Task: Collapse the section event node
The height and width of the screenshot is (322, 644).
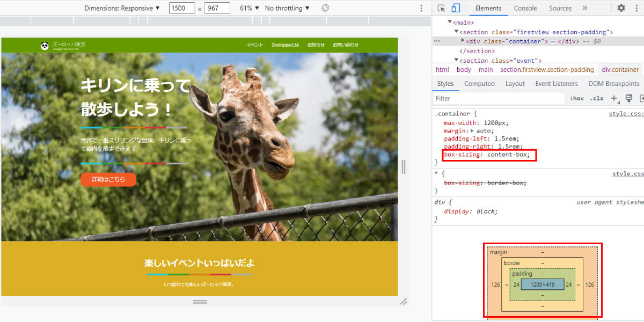Action: pos(456,61)
